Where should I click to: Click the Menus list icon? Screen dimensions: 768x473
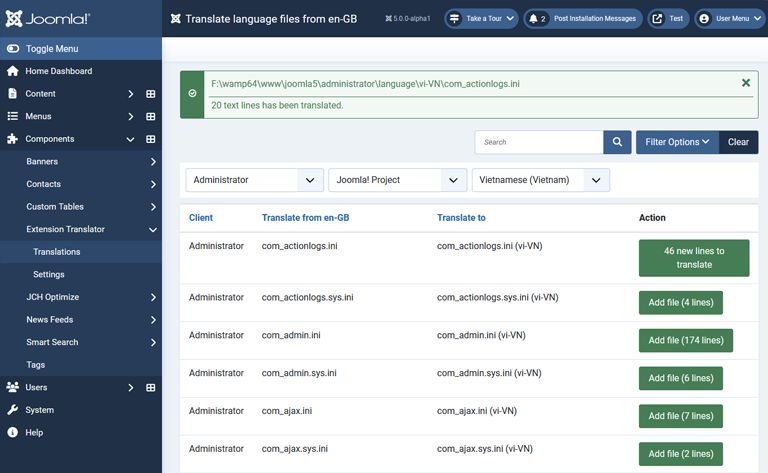[x=13, y=116]
